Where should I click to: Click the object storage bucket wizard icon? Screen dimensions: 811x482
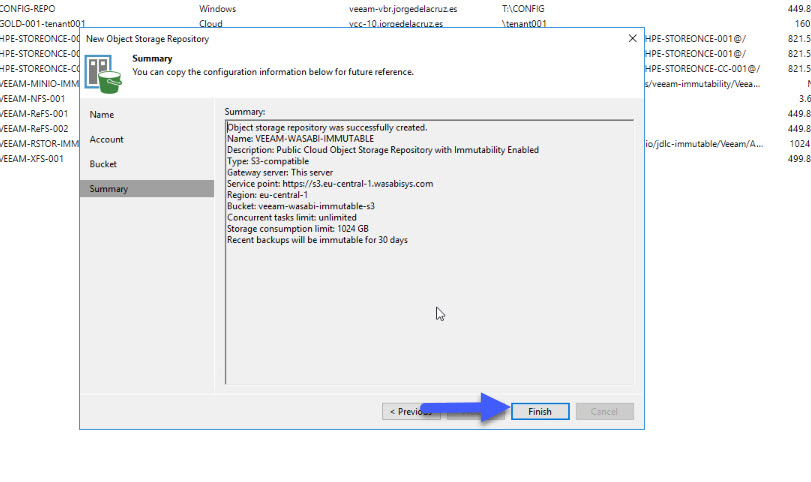point(103,74)
